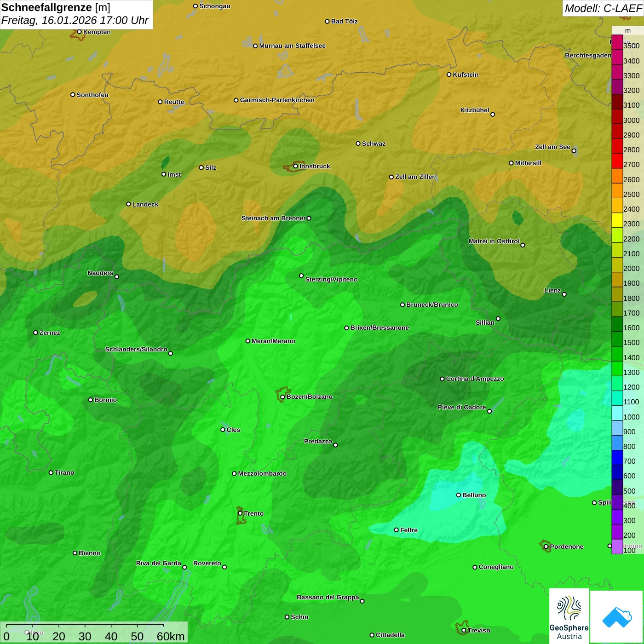Image resolution: width=644 pixels, height=644 pixels.
Task: Click the Zernez marker dot
Action: (35, 333)
